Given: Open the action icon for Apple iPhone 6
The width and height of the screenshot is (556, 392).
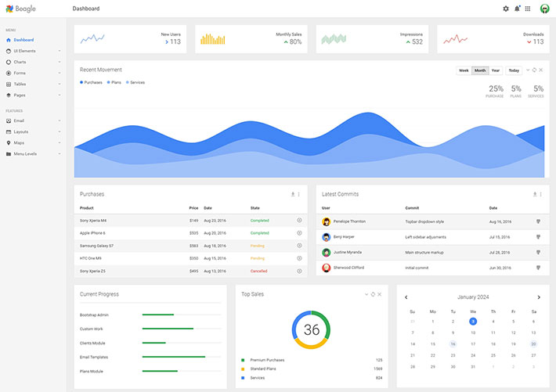Looking at the screenshot, I should [x=299, y=233].
